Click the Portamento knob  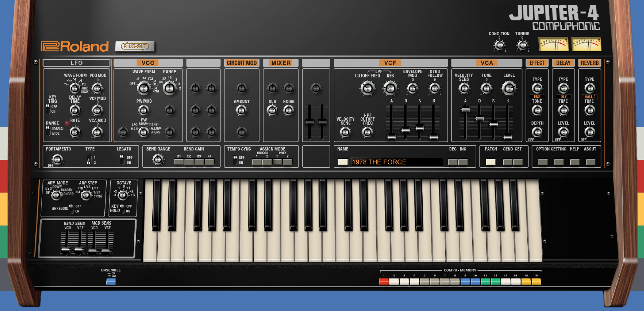click(58, 159)
